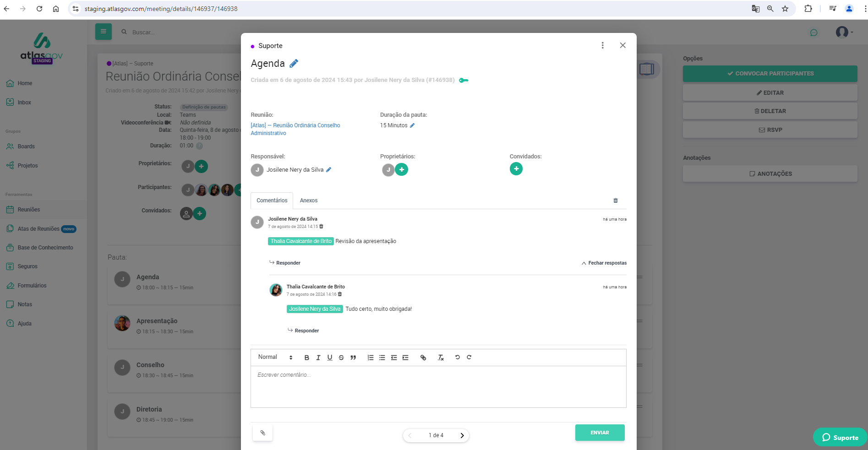The height and width of the screenshot is (450, 868).
Task: Open the three-dot options menu
Action: pos(602,45)
